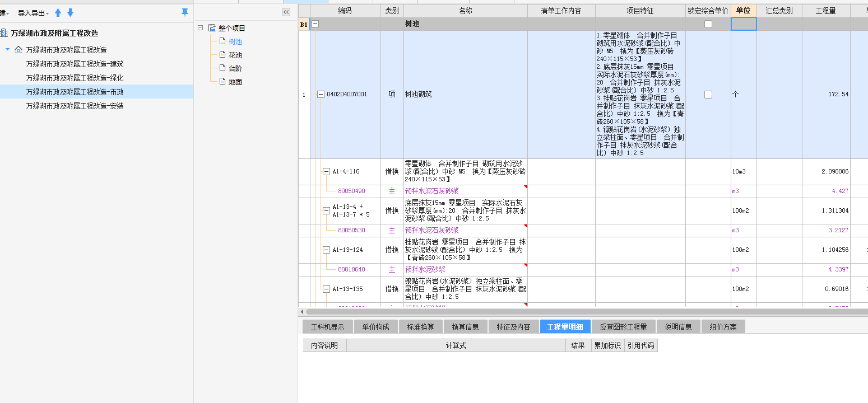
Task: Select 万绿湖市政及附属工程改造-绿化 in project list
Action: click(75, 78)
